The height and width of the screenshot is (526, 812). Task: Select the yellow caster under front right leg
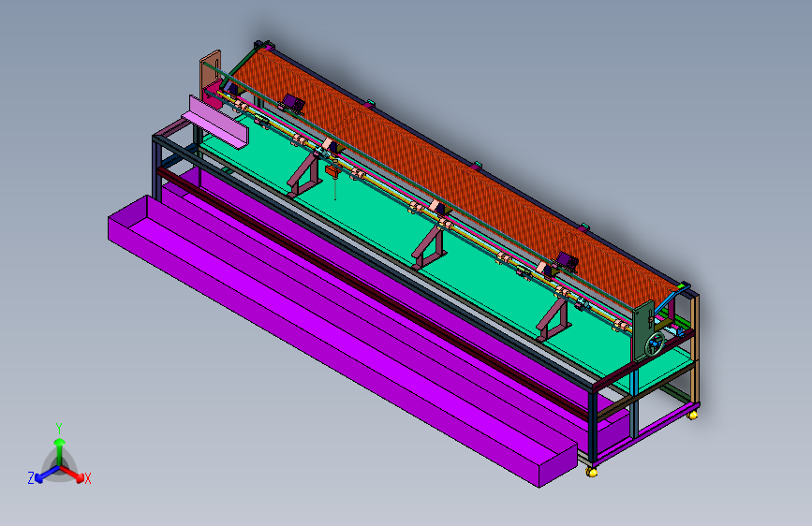tap(591, 471)
